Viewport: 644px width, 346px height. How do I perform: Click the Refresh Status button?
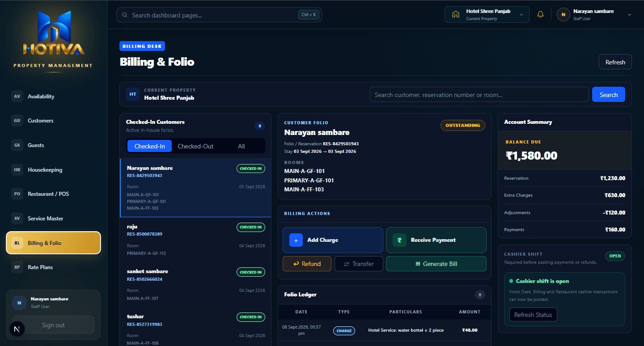533,315
